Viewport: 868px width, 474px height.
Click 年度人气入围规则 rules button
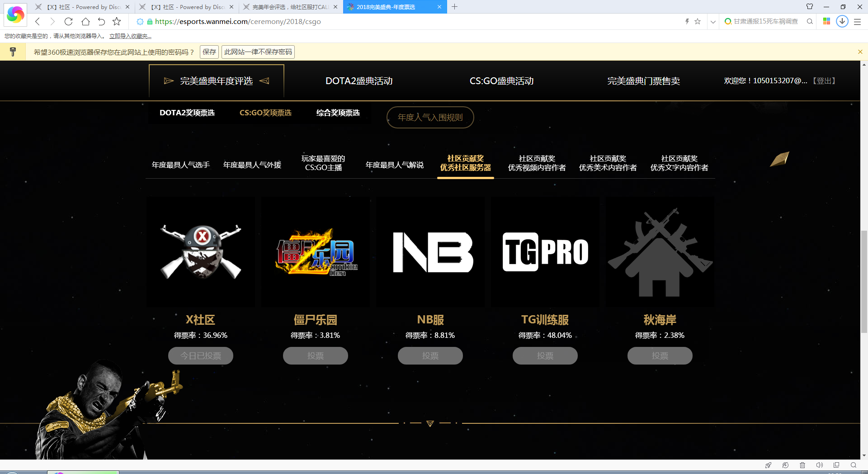click(x=430, y=118)
